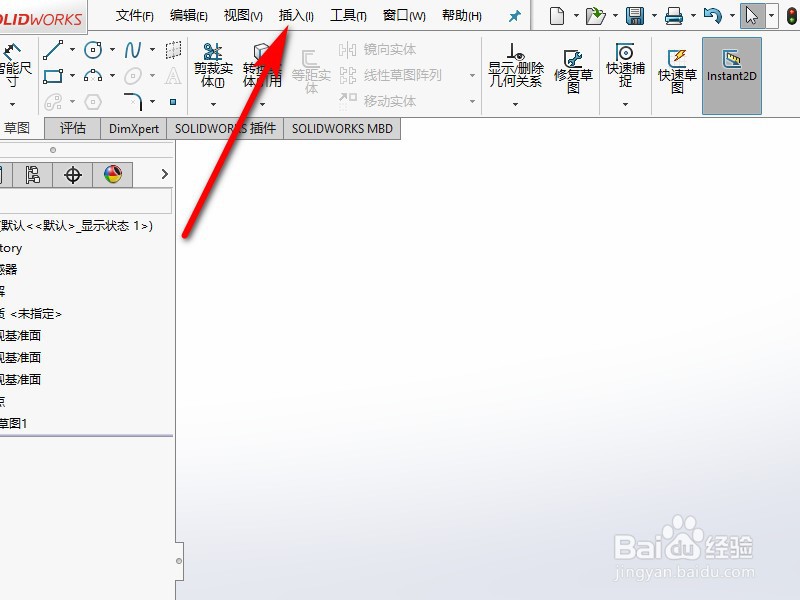Image resolution: width=800 pixels, height=600 pixels.
Task: Click the Offset Entities tool
Action: [x=311, y=71]
